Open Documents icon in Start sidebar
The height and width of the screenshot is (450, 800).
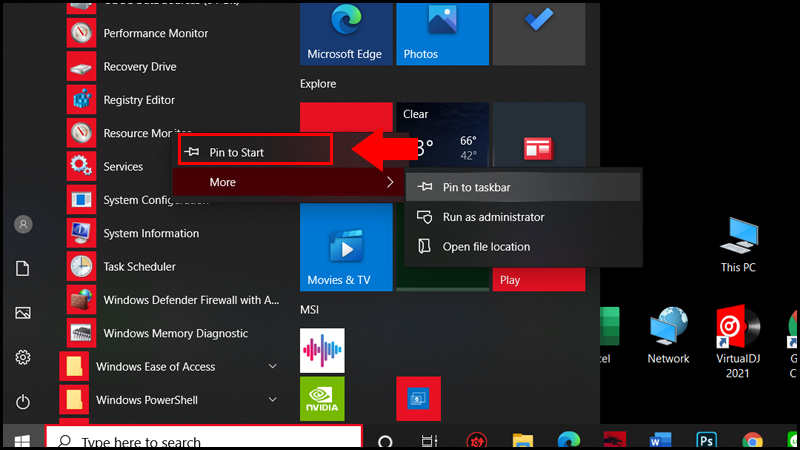[23, 268]
